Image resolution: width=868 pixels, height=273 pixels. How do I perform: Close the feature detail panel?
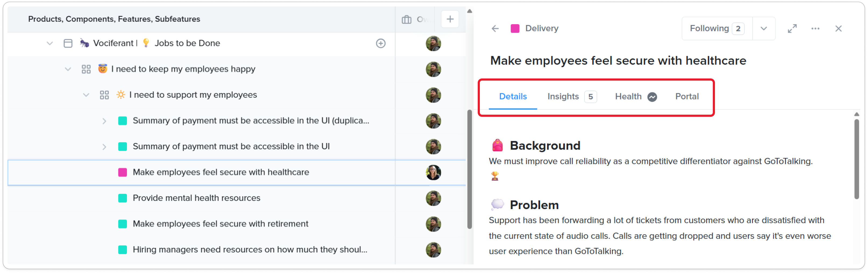[x=838, y=28]
